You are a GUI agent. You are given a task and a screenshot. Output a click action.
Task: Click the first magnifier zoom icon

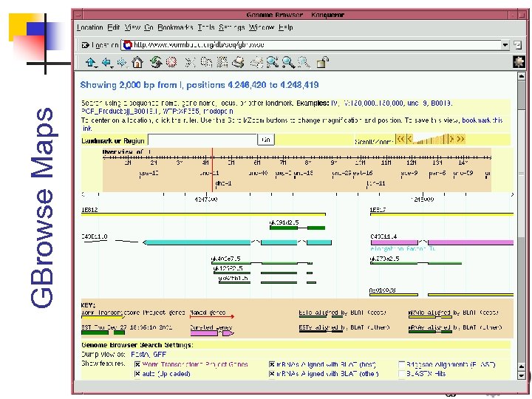(x=273, y=62)
